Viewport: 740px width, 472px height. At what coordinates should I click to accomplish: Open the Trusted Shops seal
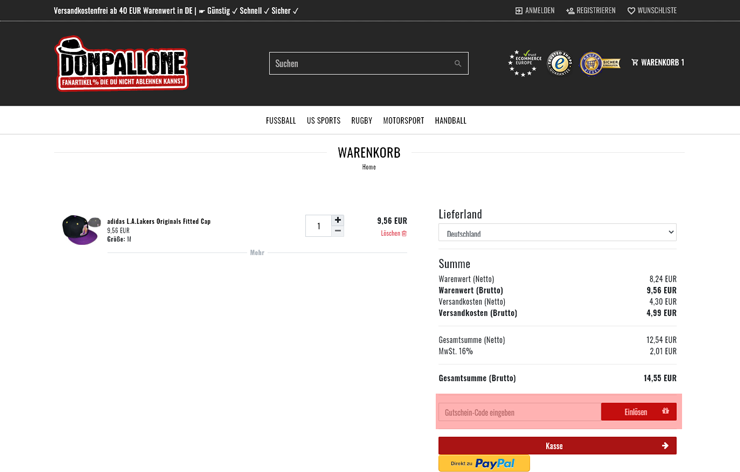point(560,63)
